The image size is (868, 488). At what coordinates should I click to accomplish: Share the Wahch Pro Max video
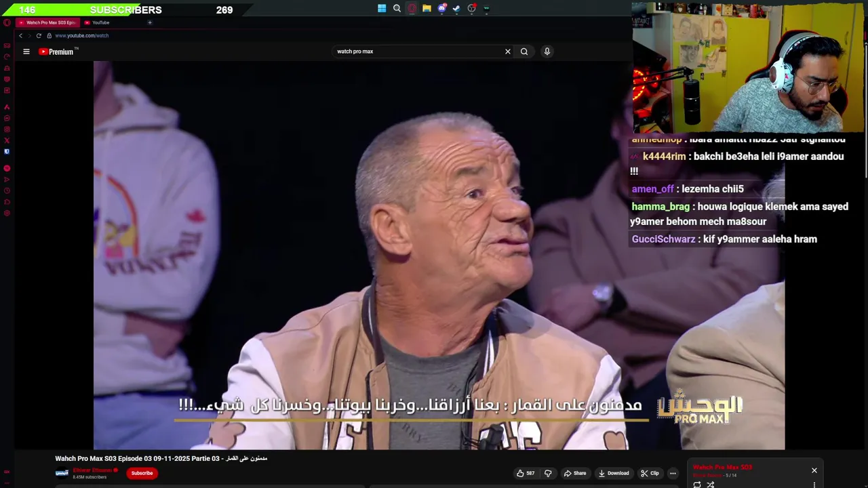pyautogui.click(x=575, y=473)
